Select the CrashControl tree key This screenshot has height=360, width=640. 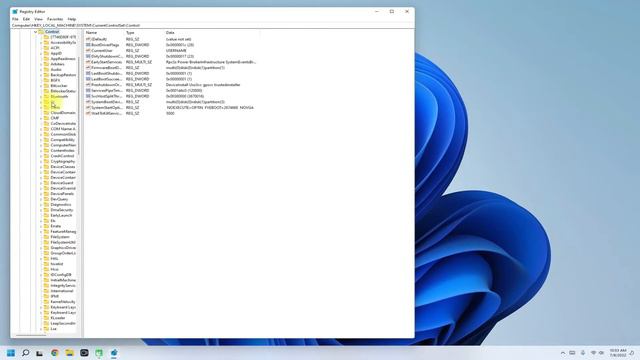click(x=62, y=156)
